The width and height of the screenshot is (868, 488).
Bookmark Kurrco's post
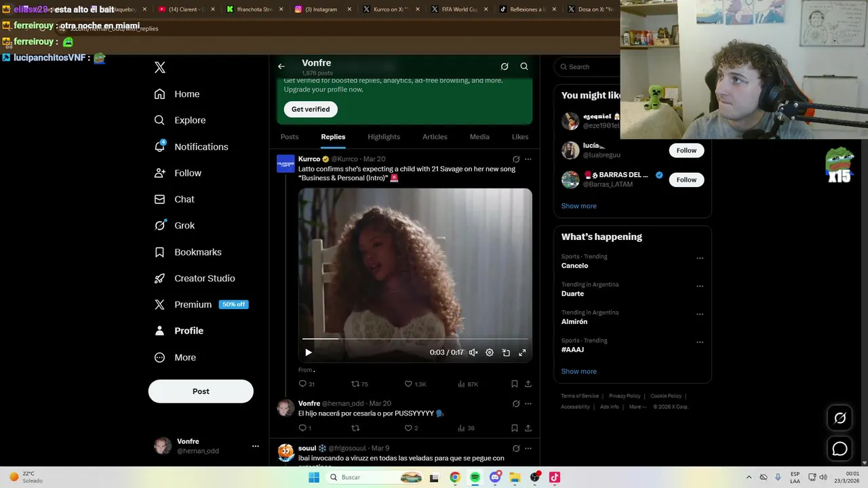click(x=515, y=384)
